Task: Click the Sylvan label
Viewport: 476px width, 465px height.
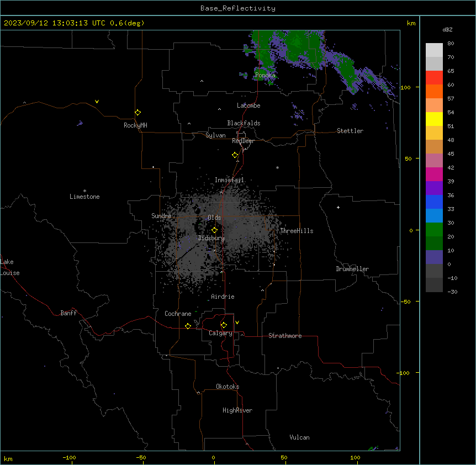Action: 215,135
